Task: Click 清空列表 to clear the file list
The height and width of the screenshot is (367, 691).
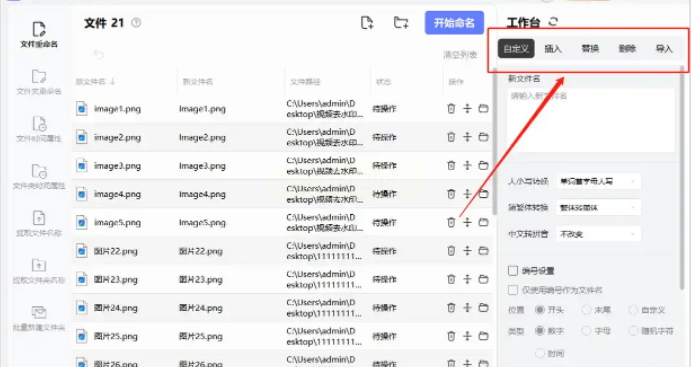Action: click(460, 55)
